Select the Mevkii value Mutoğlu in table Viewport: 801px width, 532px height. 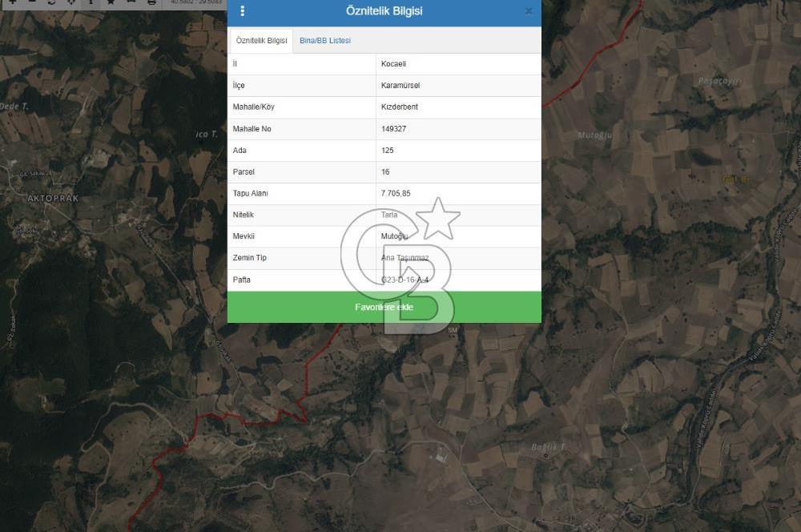[394, 236]
